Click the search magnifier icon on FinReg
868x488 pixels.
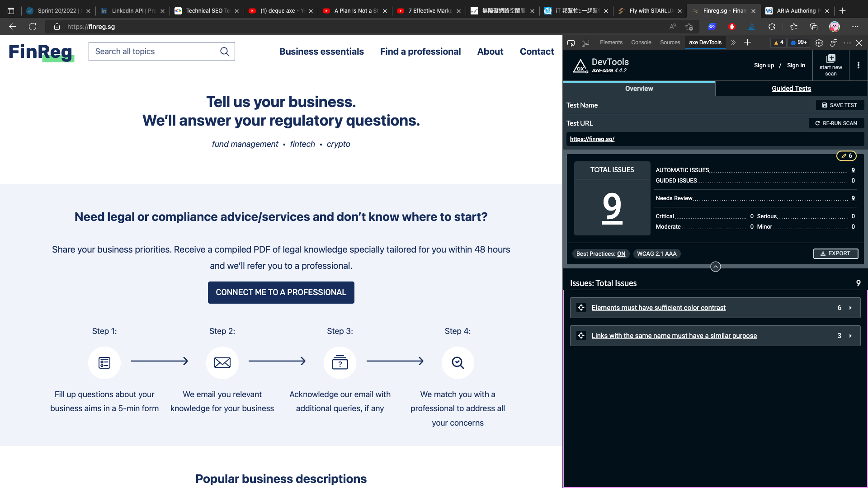click(225, 52)
